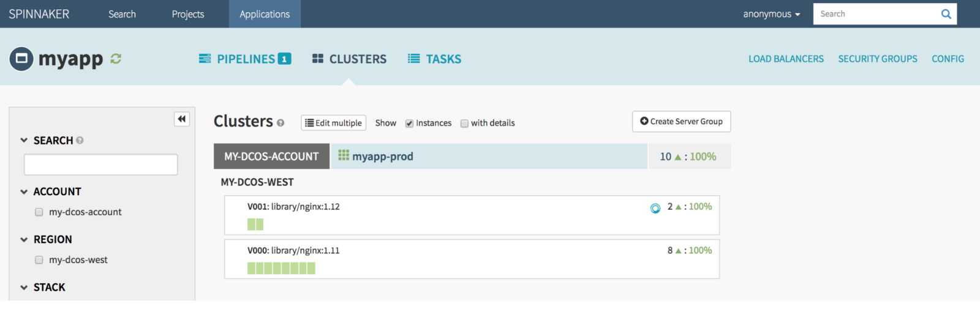
Task: Collapse the filter sidebar with double-arrow icon
Action: point(182,119)
